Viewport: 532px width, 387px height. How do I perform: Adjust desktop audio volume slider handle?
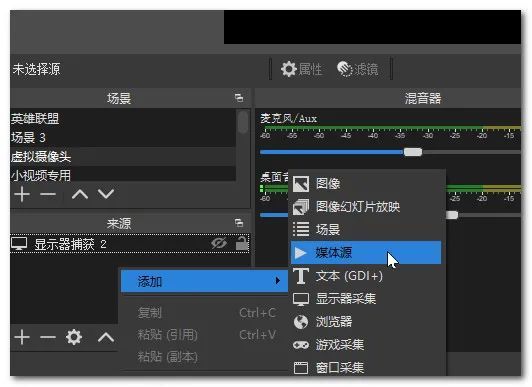point(452,215)
